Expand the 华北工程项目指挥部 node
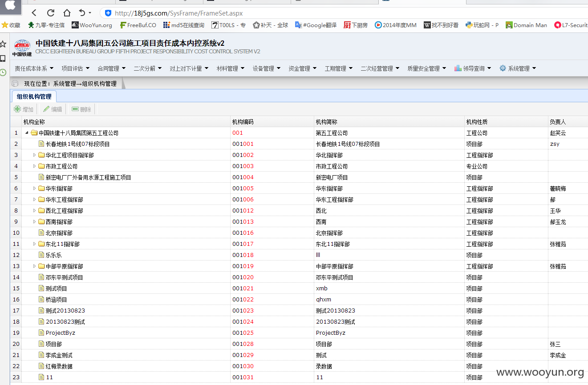Image resolution: width=588 pixels, height=385 pixels. pyautogui.click(x=35, y=155)
